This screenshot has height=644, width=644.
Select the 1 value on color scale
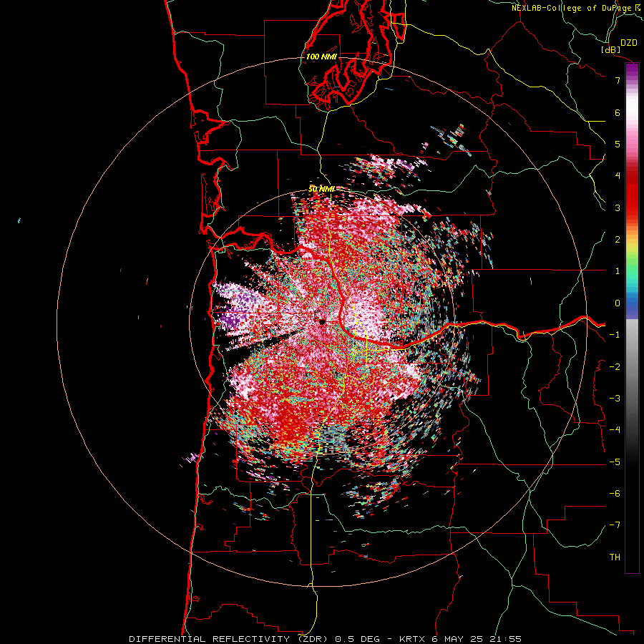pos(618,271)
